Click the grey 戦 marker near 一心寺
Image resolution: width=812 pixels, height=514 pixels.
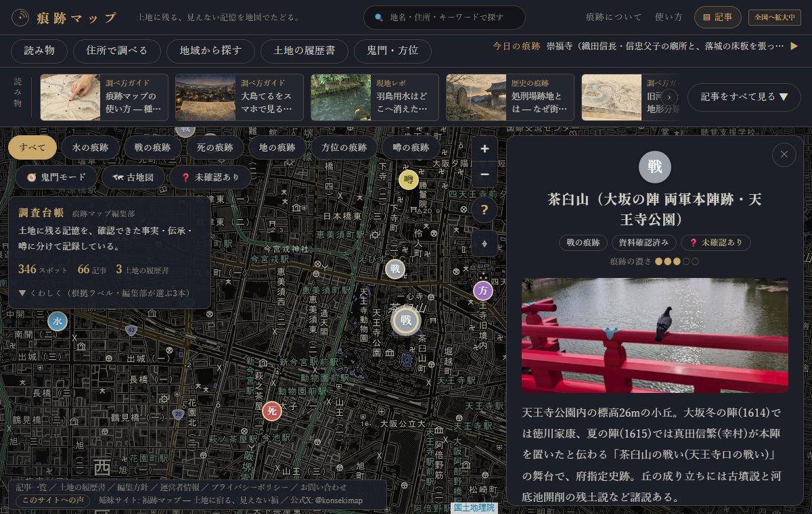pos(395,268)
